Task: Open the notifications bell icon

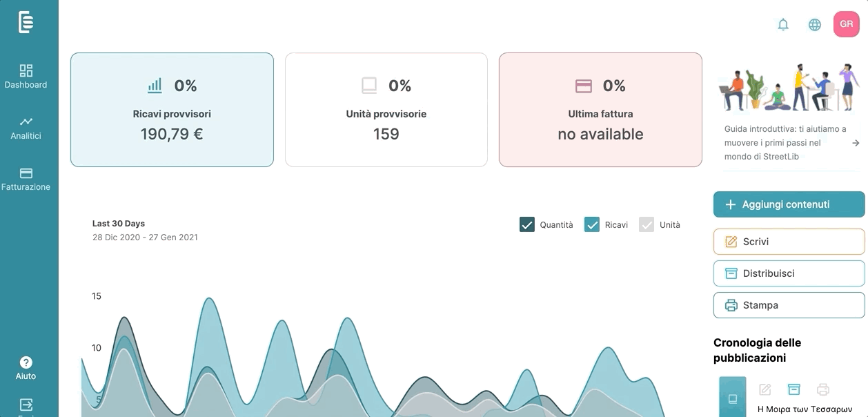Action: [783, 25]
